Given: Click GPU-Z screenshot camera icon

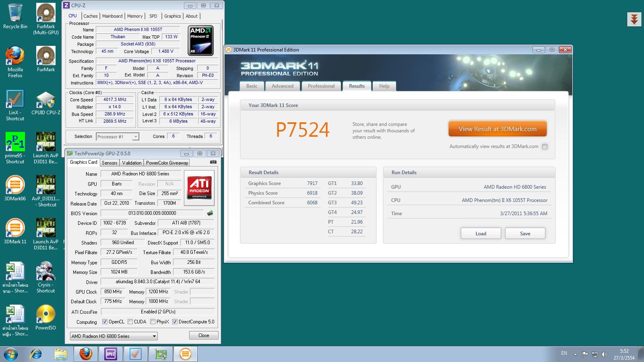Looking at the screenshot, I should (213, 162).
